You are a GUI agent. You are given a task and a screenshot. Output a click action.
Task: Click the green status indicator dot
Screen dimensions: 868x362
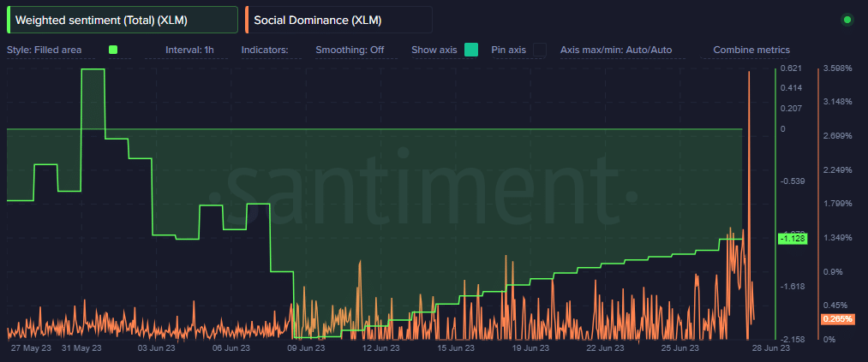point(847,21)
